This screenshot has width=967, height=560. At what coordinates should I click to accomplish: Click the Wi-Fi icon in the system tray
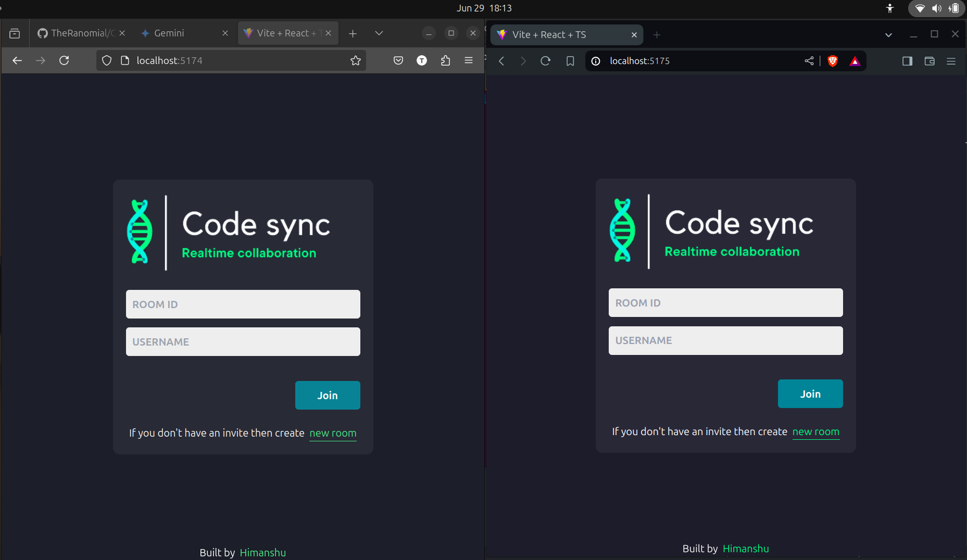coord(920,8)
